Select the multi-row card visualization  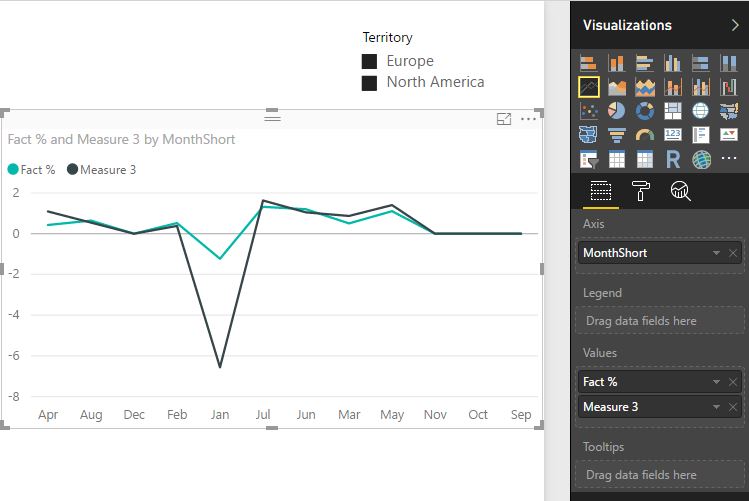700,135
